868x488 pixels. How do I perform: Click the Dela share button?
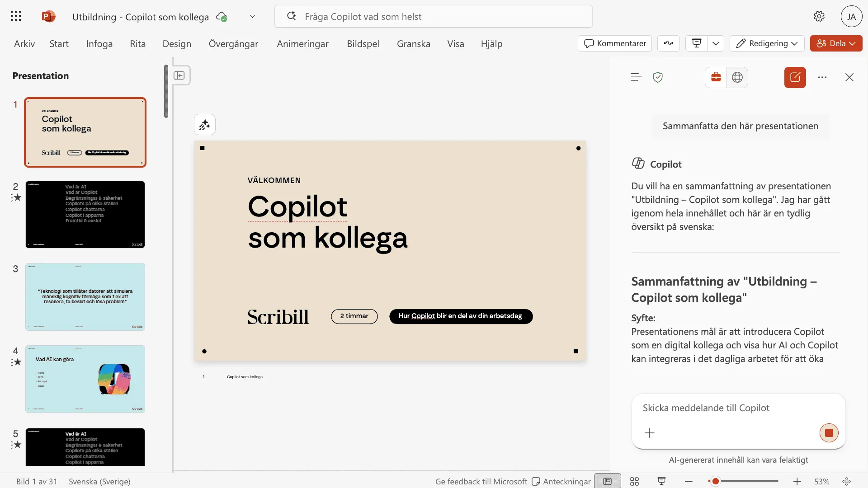pos(836,43)
